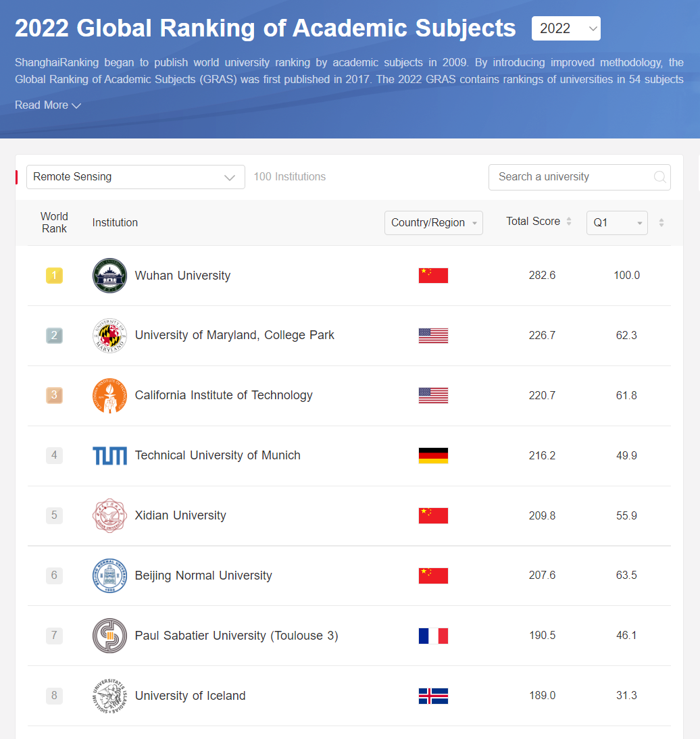Click the Wuhan University logo
This screenshot has height=739, width=700.
(109, 276)
